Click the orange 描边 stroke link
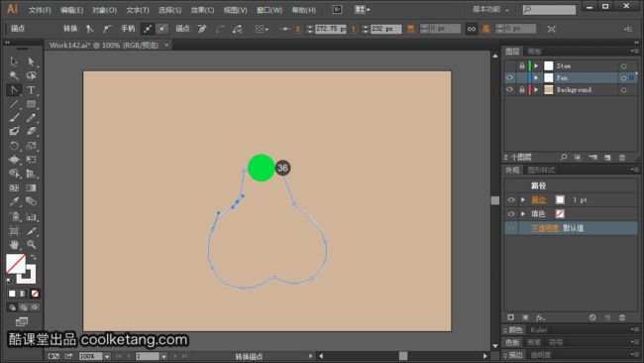This screenshot has width=644, height=363. click(x=538, y=199)
